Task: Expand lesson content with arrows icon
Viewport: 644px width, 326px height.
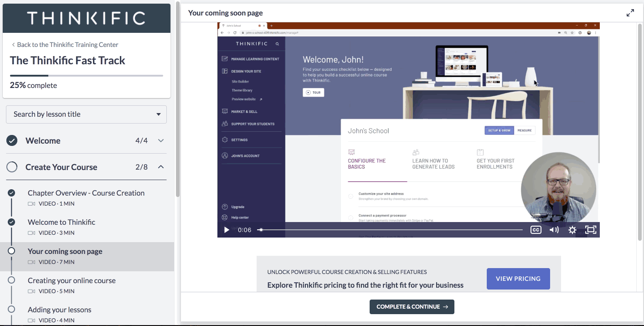Action: [x=630, y=13]
